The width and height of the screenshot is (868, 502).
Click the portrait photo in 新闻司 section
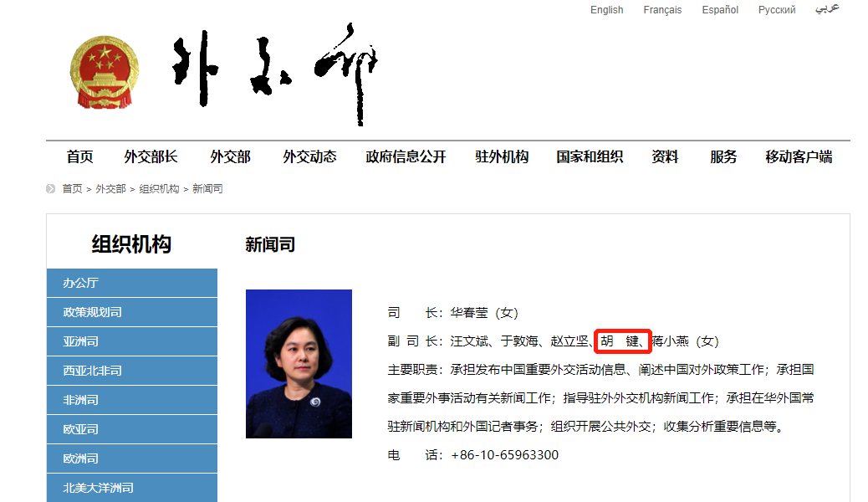click(x=299, y=364)
